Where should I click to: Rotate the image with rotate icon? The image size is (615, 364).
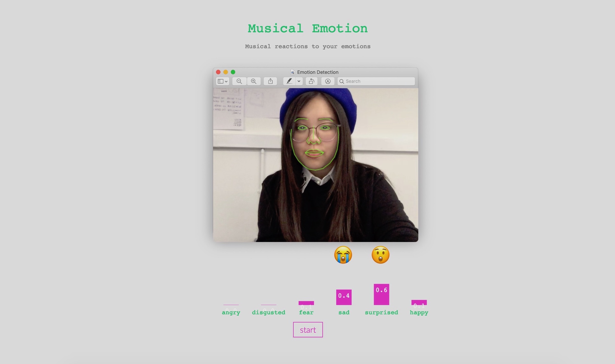(311, 81)
